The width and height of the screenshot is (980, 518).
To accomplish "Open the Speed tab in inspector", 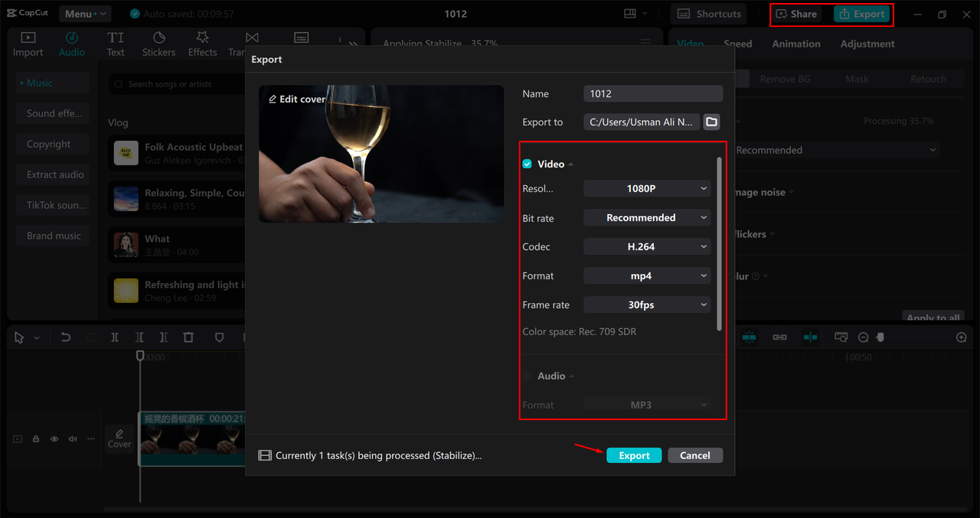I will point(737,44).
